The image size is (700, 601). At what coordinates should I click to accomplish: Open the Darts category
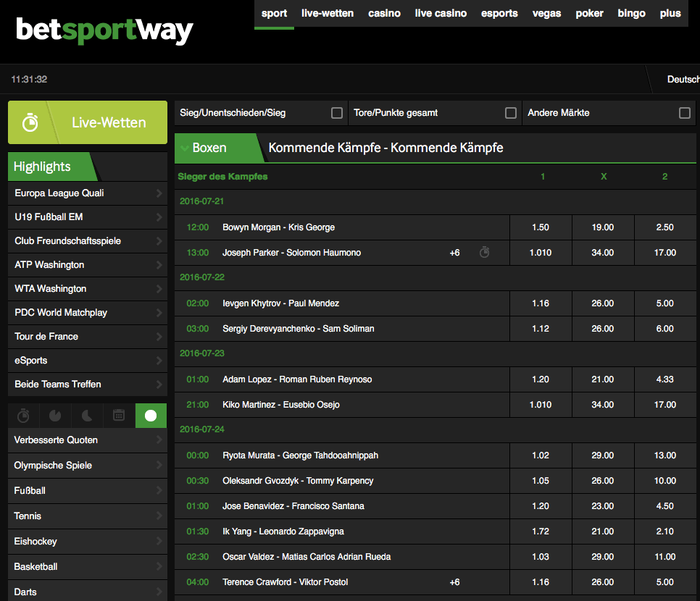pos(88,592)
